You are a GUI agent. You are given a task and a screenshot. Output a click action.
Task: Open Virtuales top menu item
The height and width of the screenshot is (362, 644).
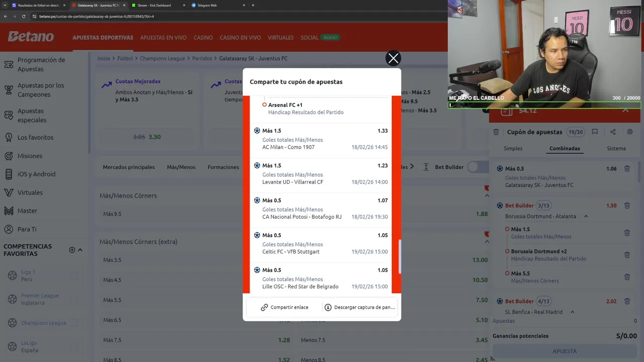coord(281,38)
